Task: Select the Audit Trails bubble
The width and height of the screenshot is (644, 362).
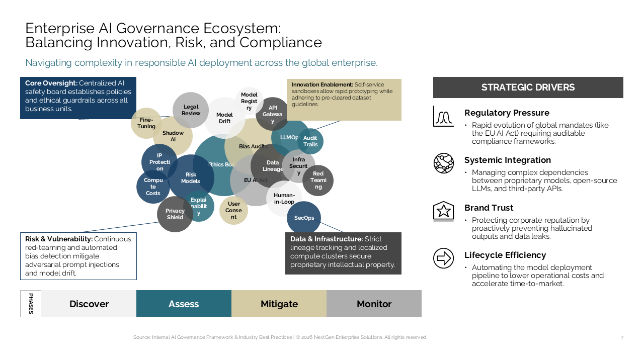Action: (x=310, y=141)
